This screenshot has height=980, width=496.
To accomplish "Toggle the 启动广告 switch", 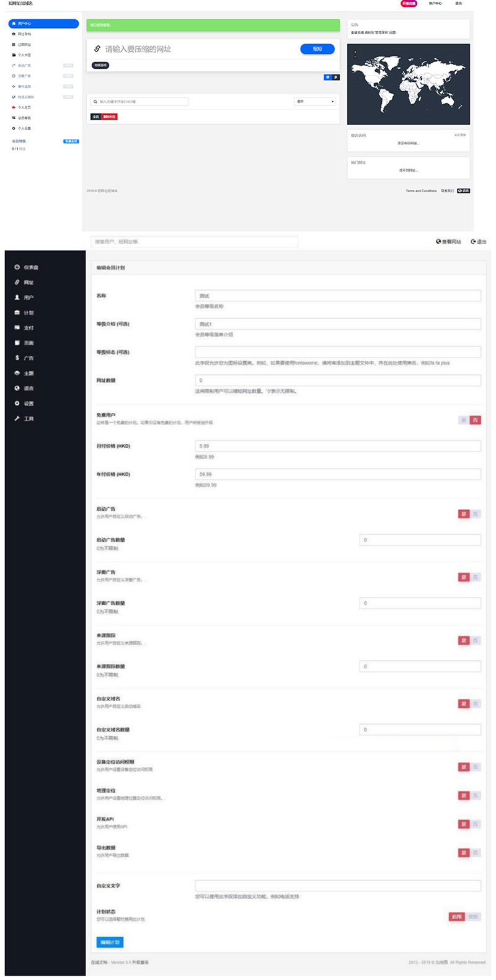I will pos(469,514).
